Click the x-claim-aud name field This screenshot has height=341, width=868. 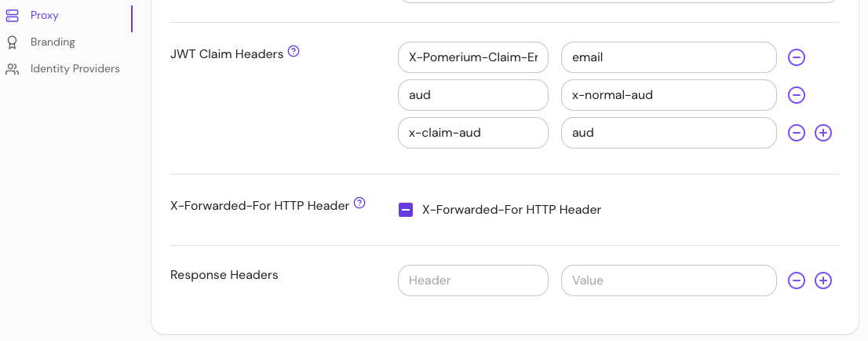(472, 133)
